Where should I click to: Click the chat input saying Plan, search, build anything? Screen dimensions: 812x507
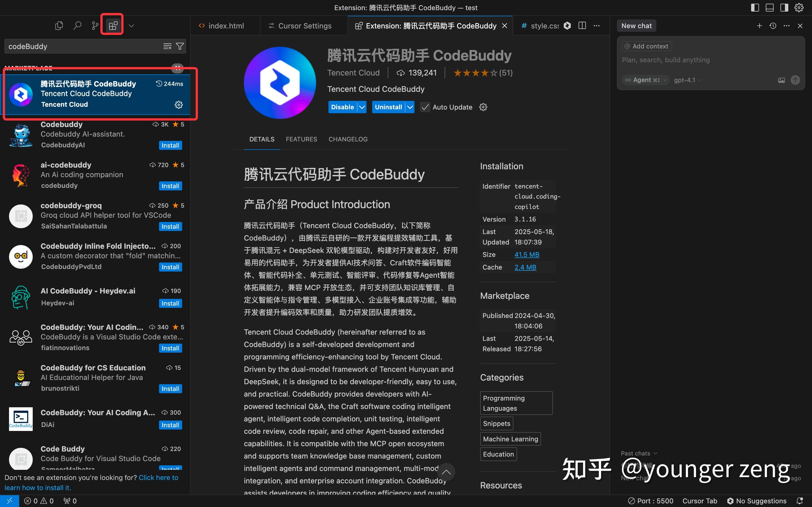pyautogui.click(x=665, y=60)
